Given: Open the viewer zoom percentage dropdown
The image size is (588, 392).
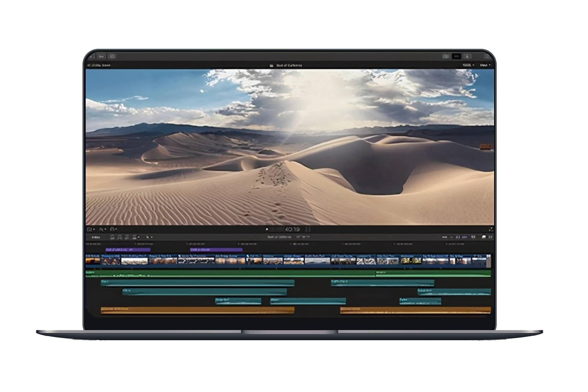Looking at the screenshot, I should (x=469, y=65).
